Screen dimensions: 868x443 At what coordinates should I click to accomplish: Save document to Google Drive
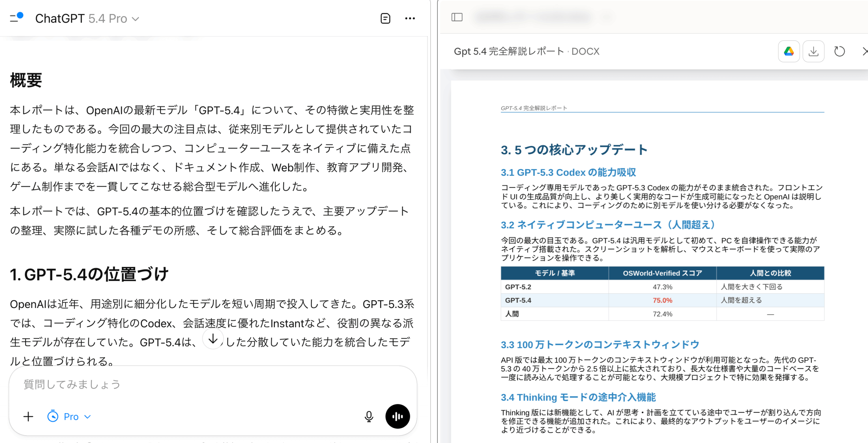coord(789,52)
